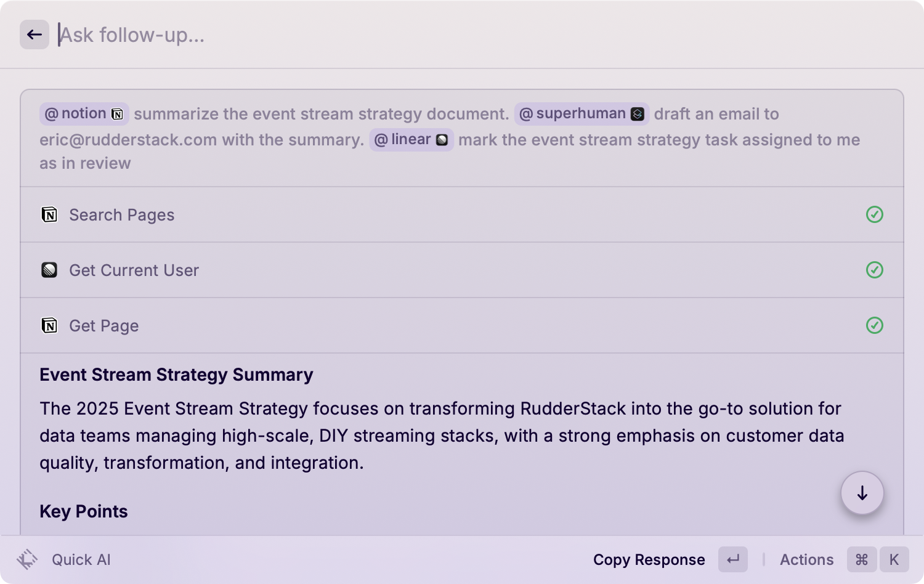Click the Notion icon beside Get Page

click(x=49, y=325)
